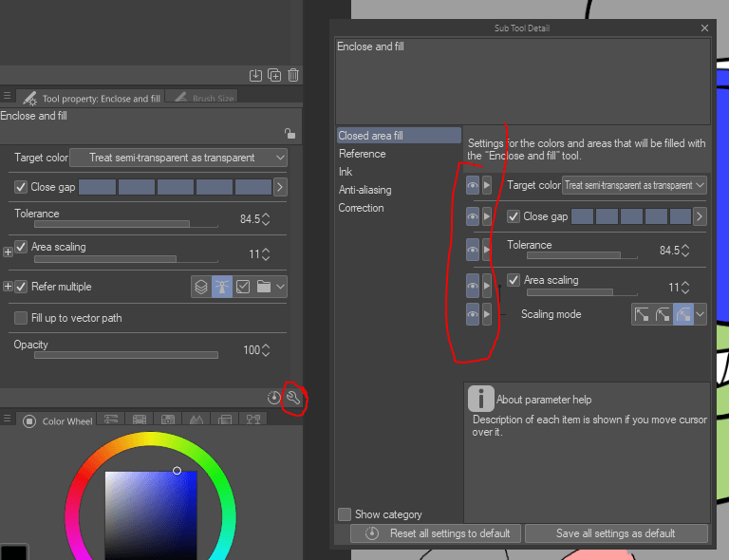Toggle eye visibility for Tolerance row

[473, 250]
